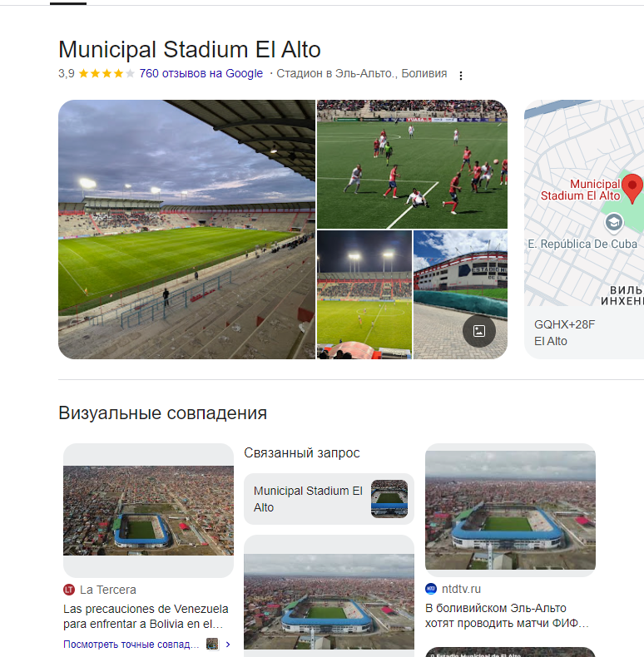Click the Municipal Stadium El Alto heading
This screenshot has height=657, width=644.
coord(190,49)
